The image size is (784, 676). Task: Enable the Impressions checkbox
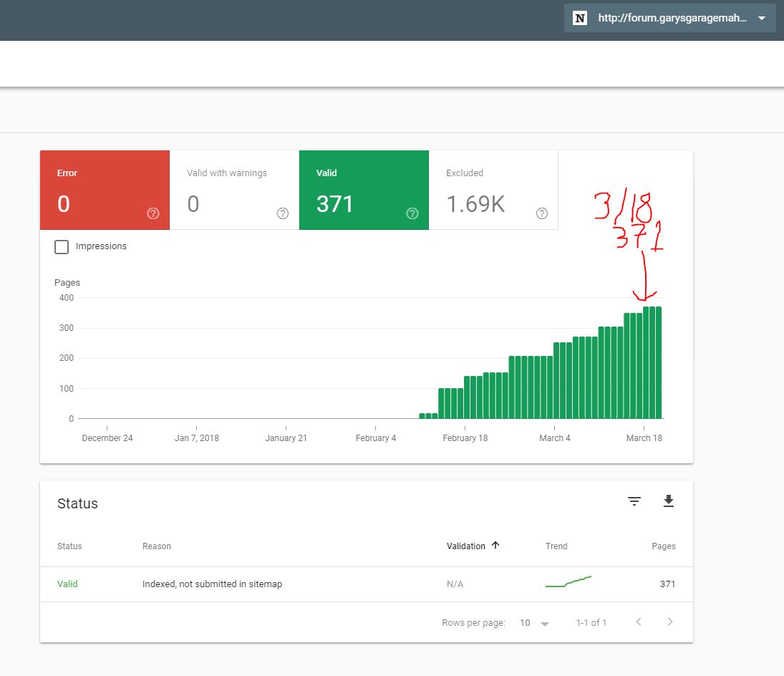coord(62,247)
